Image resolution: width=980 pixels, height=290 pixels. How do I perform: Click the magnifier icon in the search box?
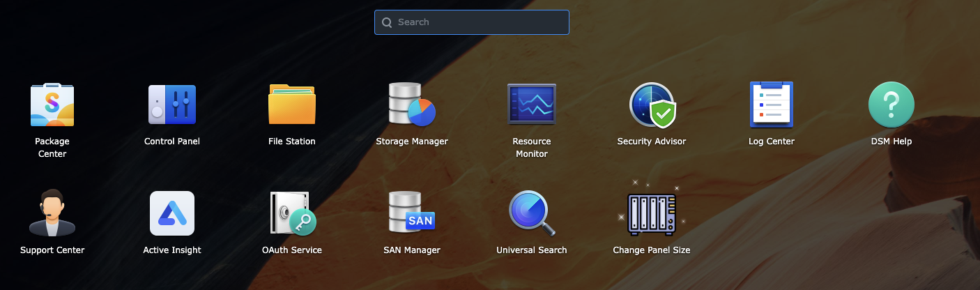tap(387, 22)
